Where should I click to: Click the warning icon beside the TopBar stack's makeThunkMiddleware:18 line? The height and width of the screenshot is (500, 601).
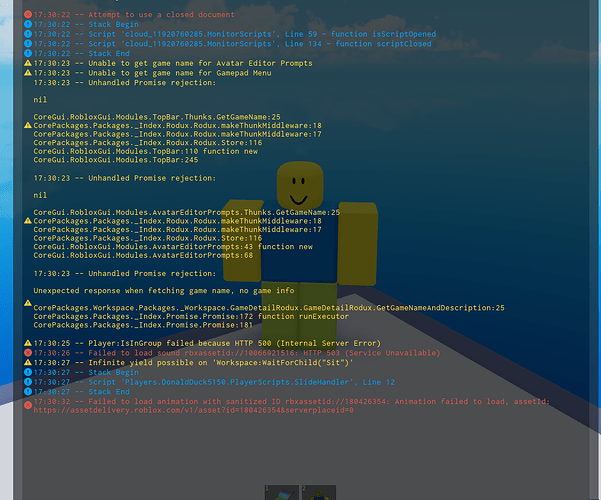[28, 125]
